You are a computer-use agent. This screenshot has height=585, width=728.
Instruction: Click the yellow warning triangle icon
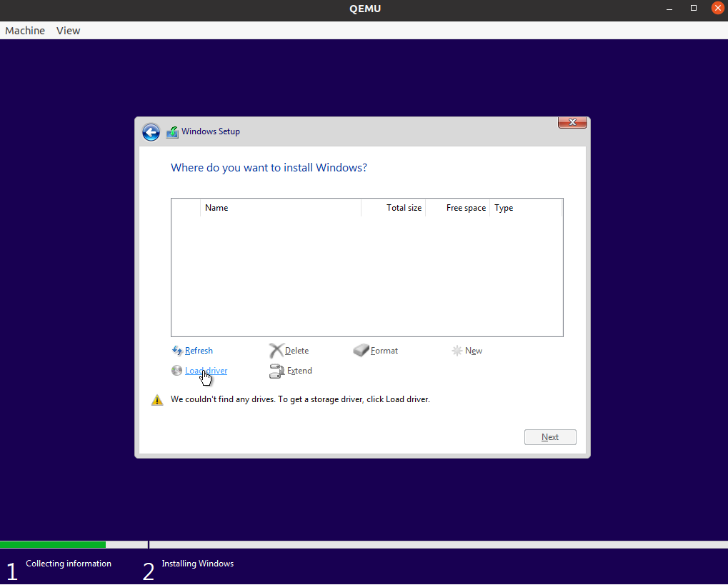tap(157, 400)
